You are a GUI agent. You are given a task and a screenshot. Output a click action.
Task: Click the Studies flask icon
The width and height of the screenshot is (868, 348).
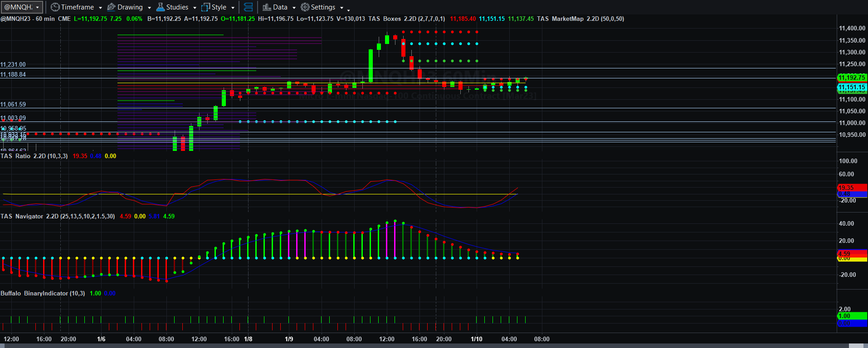(x=160, y=7)
